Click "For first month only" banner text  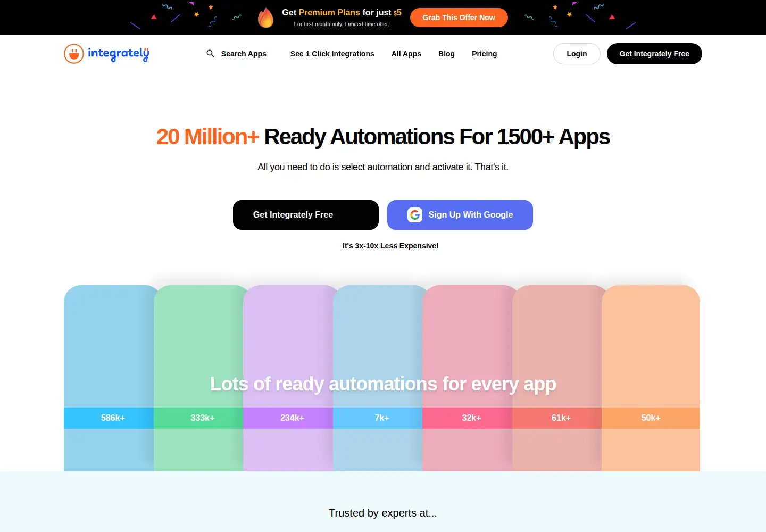pos(342,24)
